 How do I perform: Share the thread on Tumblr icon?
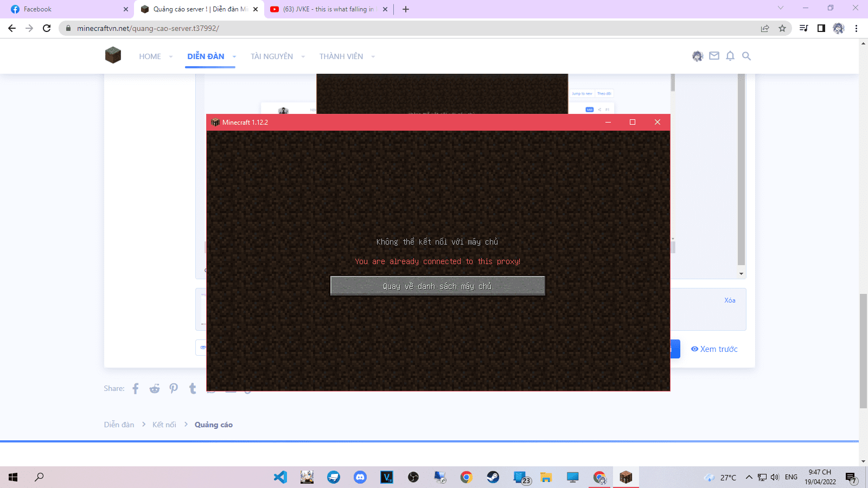click(x=193, y=388)
